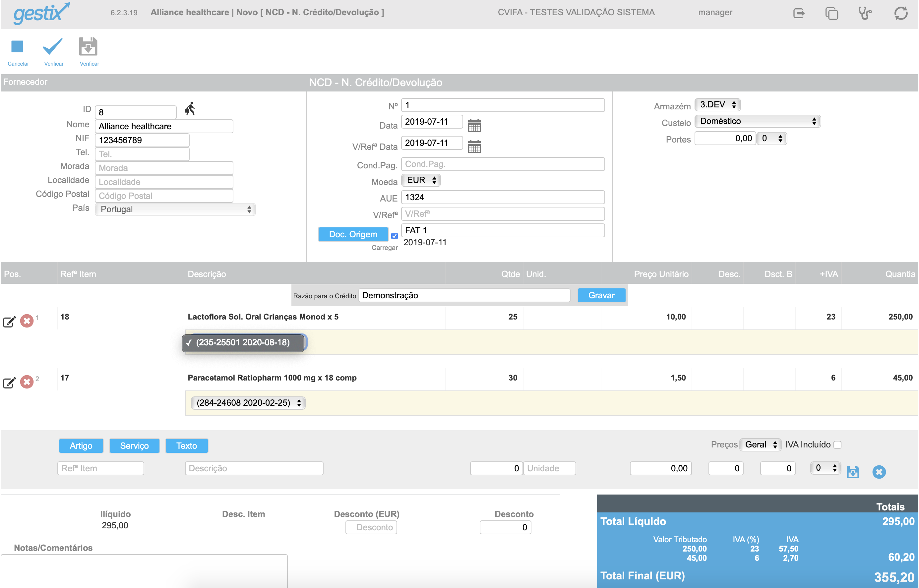The width and height of the screenshot is (919, 588).
Task: Click the document Nº field
Action: tap(503, 105)
